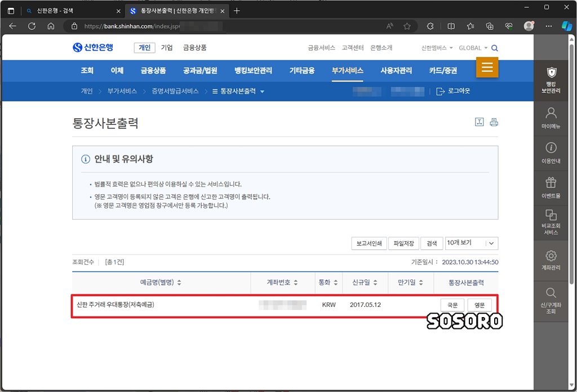Click the read aloud icon in address bar
This screenshot has height=392, width=577.
point(390,26)
